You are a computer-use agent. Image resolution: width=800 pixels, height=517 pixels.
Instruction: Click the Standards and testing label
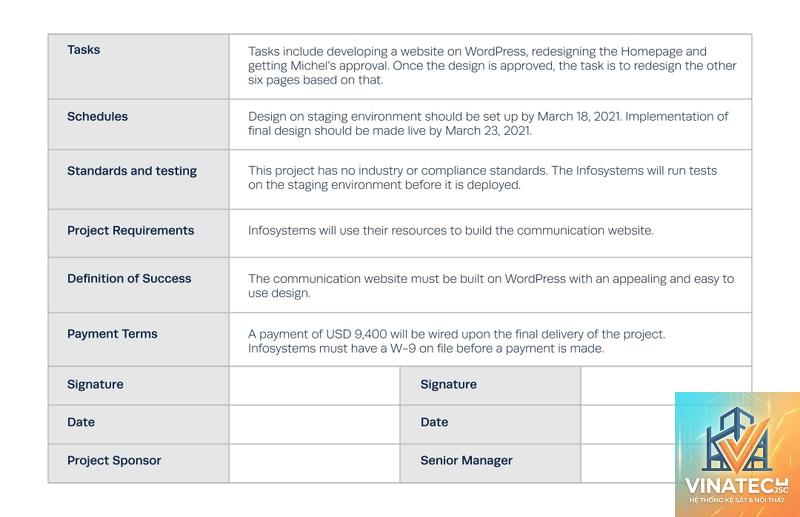click(x=132, y=171)
